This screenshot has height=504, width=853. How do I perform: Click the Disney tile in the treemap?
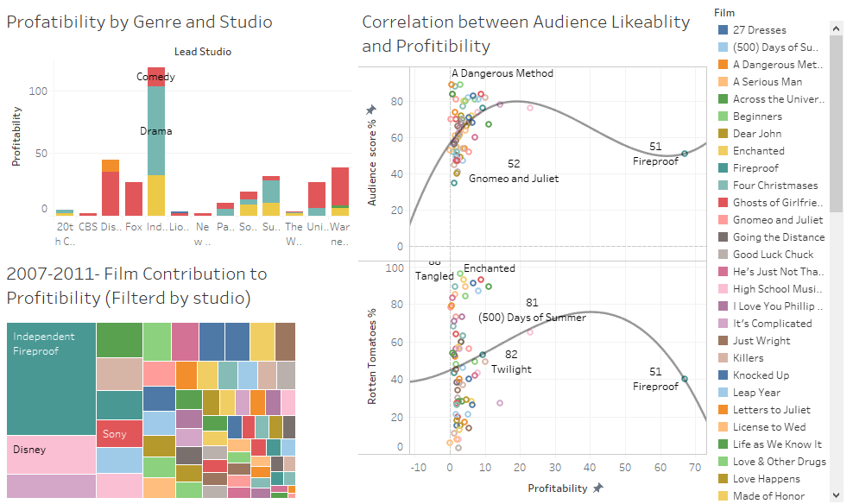[x=50, y=454]
